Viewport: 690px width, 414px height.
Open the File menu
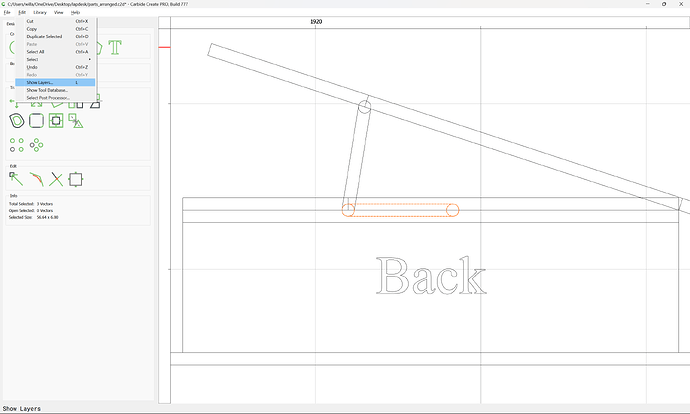(7, 12)
